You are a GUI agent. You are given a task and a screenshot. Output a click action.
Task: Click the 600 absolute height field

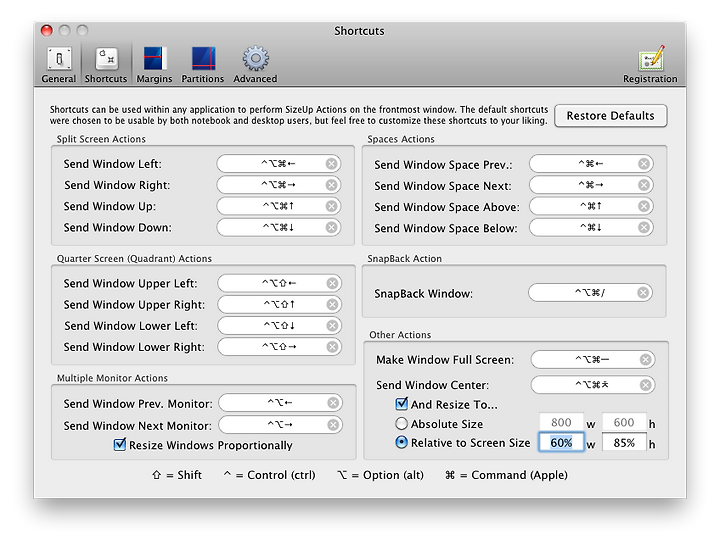click(624, 422)
